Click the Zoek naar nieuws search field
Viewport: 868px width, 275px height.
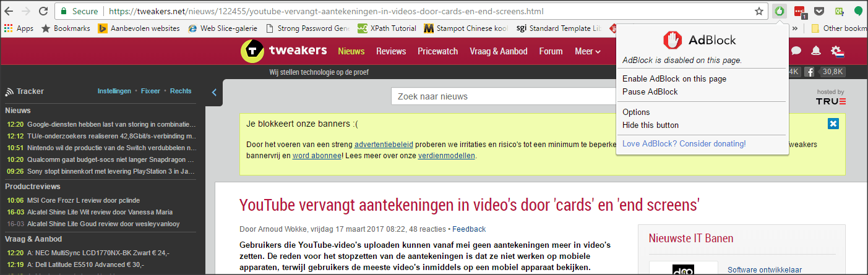[504, 96]
